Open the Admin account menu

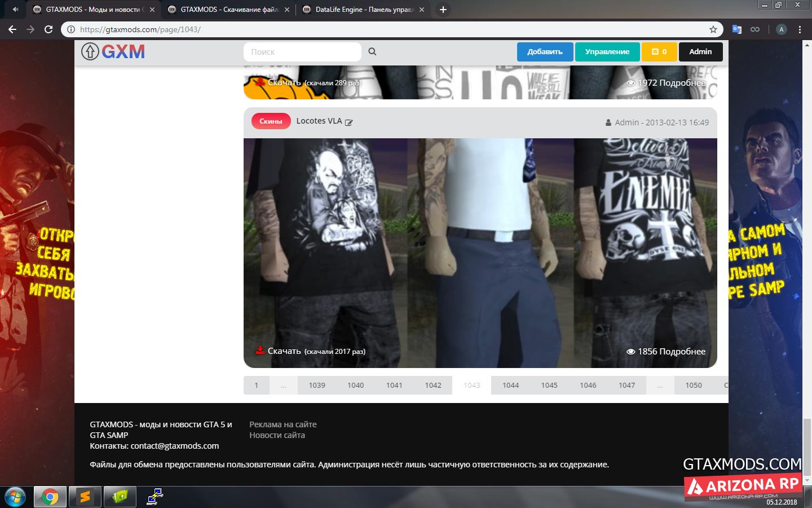(x=700, y=51)
